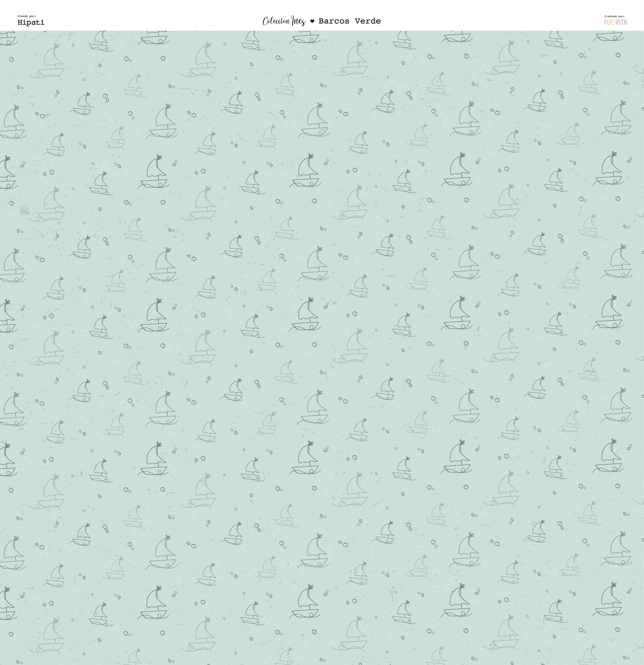
Task: Click the 'Creado por:' label
Action: [27, 16]
